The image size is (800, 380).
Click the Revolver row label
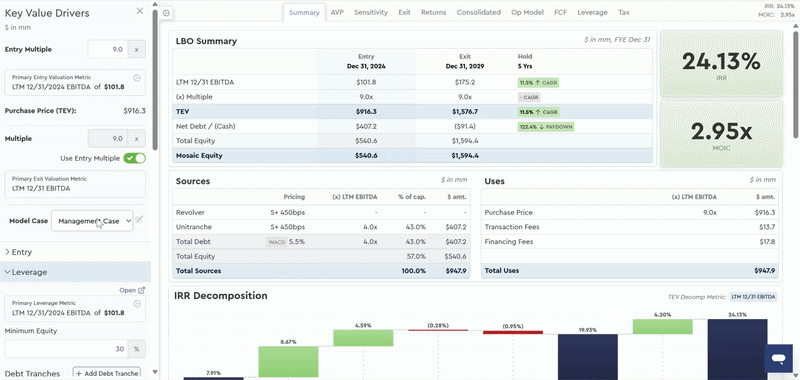(189, 212)
